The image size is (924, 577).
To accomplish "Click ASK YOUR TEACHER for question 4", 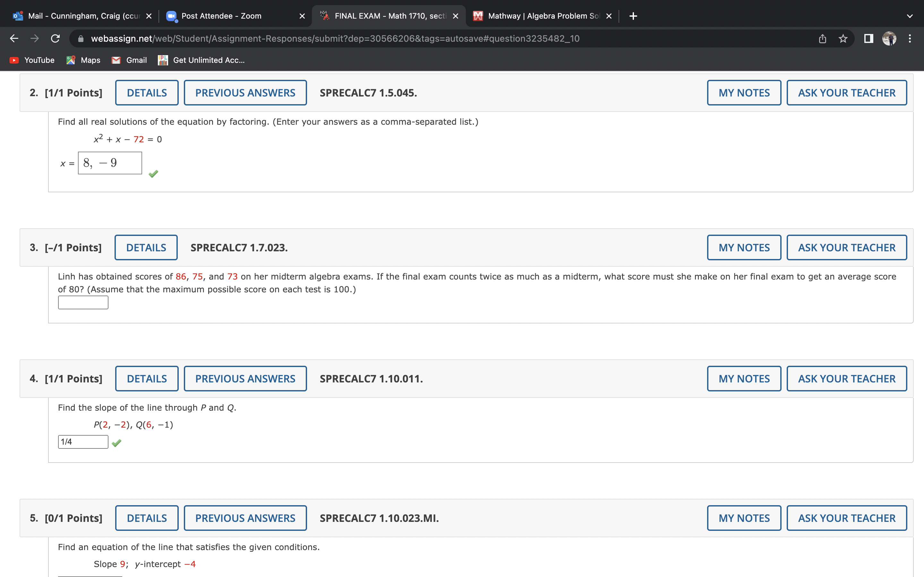I will (846, 379).
